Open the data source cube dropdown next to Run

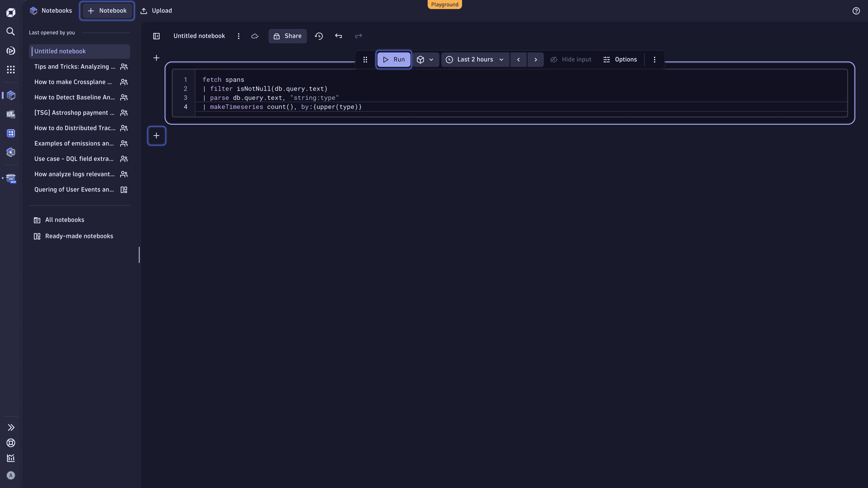click(x=426, y=59)
